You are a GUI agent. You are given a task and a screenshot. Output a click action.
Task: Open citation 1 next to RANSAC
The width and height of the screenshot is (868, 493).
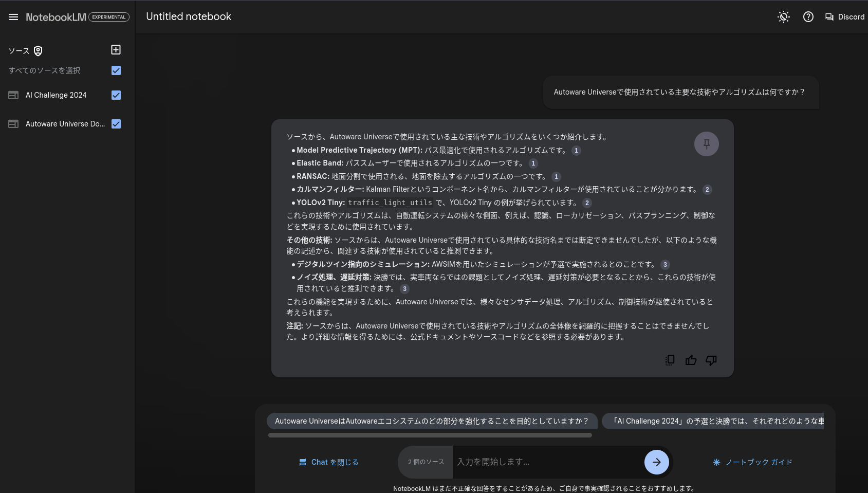coord(556,177)
